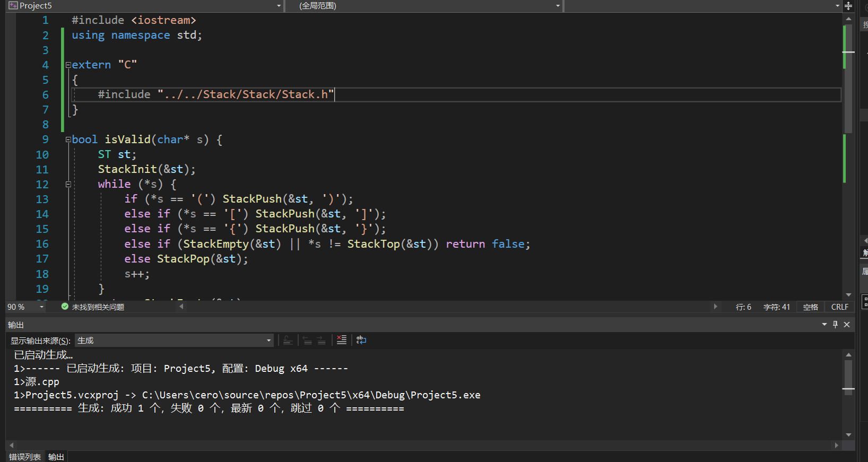This screenshot has height=462, width=868.
Task: Switch to the 错误列表 tab
Action: (x=25, y=457)
